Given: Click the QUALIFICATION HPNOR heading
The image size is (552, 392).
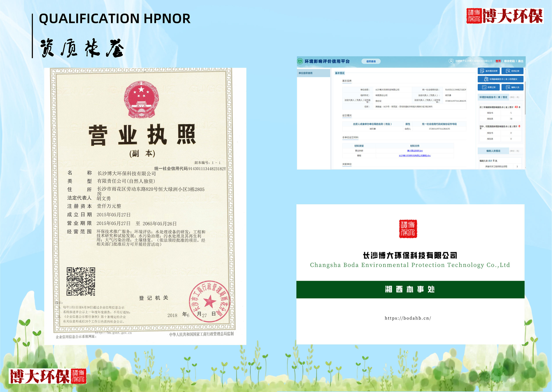Looking at the screenshot, I should (115, 19).
